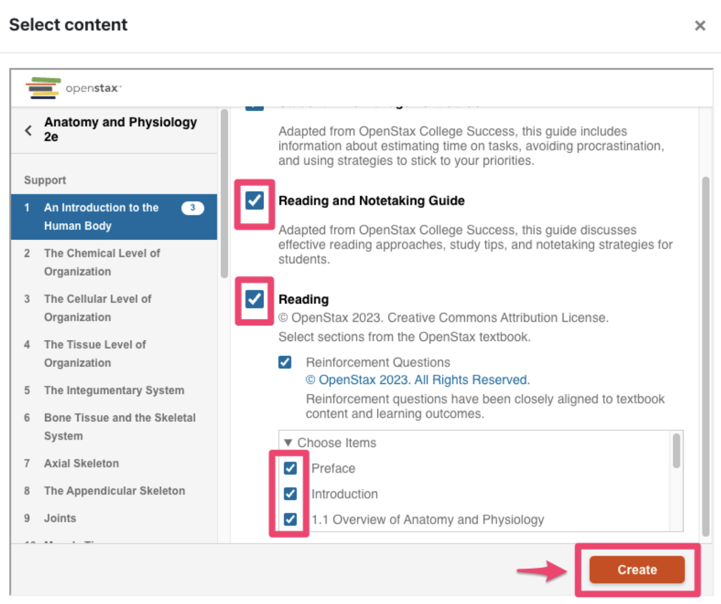Open chapter 9 Joints
Viewport: 721px width, 604px height.
(60, 518)
